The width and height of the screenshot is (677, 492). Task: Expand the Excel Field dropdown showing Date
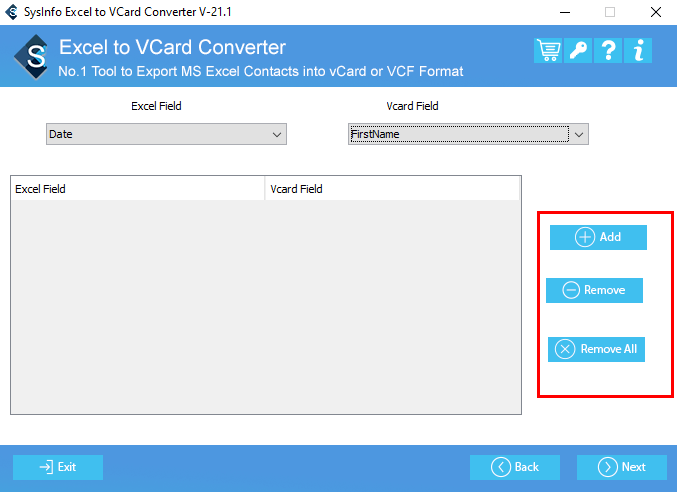coord(166,134)
